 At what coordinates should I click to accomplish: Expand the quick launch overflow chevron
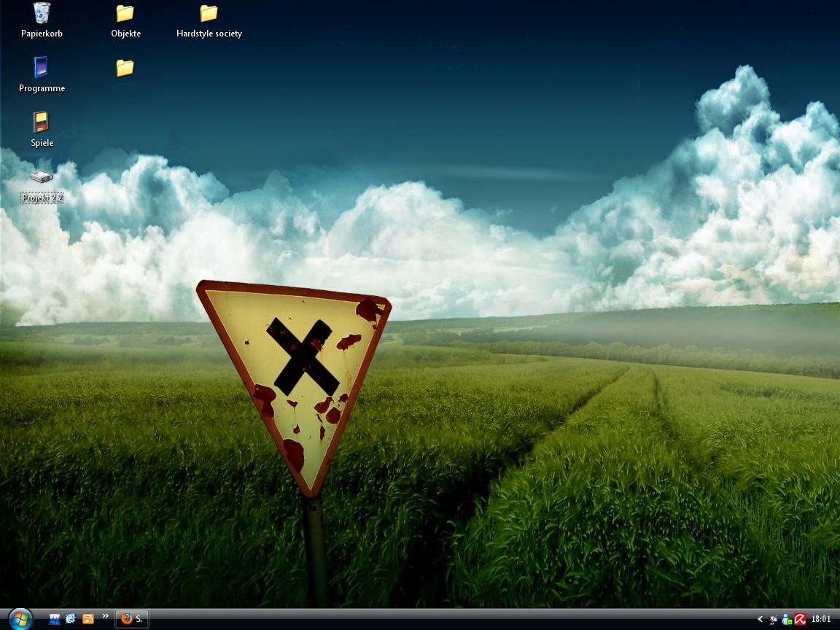(106, 616)
